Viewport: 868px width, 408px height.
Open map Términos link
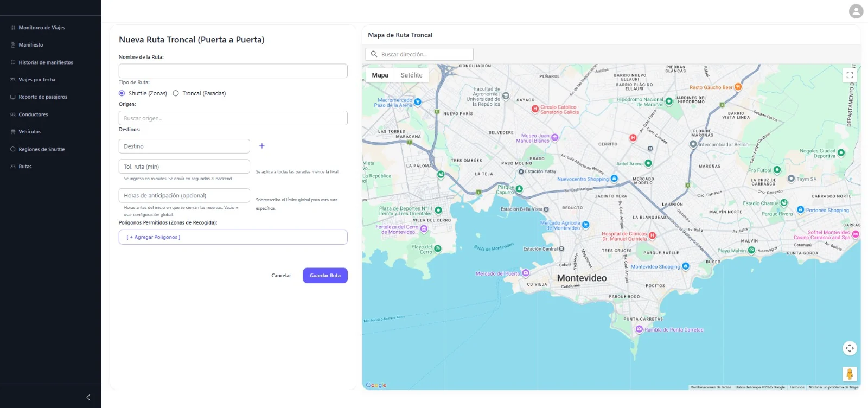[x=796, y=387]
